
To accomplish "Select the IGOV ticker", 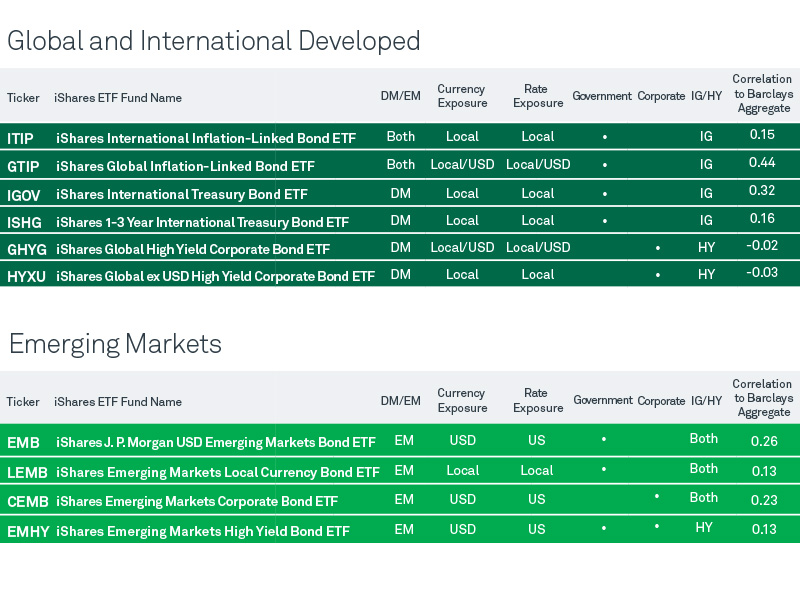I will 23,194.
